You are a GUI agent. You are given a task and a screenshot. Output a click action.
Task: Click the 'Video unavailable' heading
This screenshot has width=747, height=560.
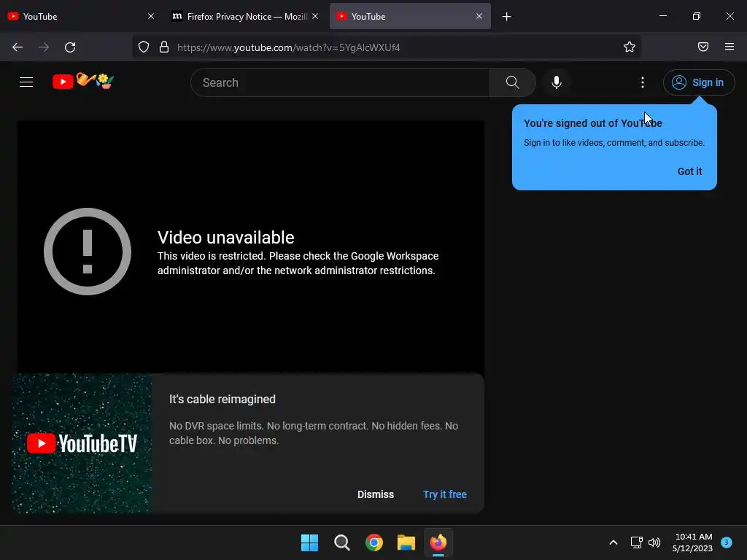coord(226,237)
